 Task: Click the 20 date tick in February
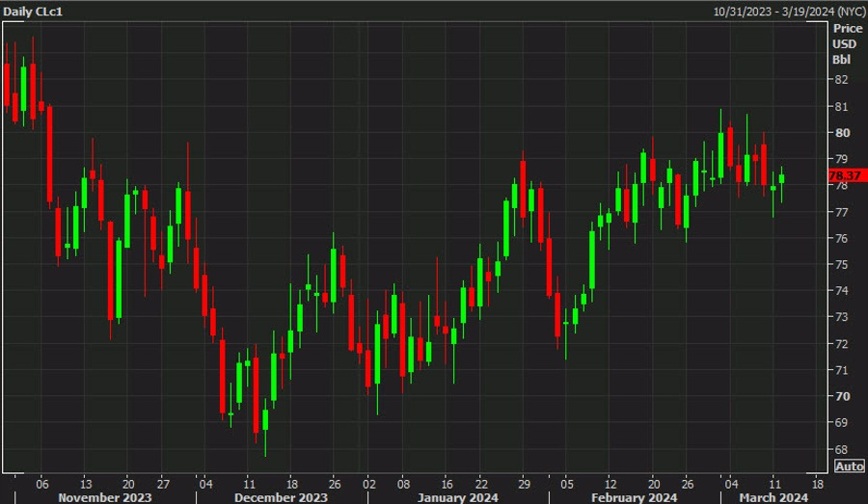click(x=653, y=484)
